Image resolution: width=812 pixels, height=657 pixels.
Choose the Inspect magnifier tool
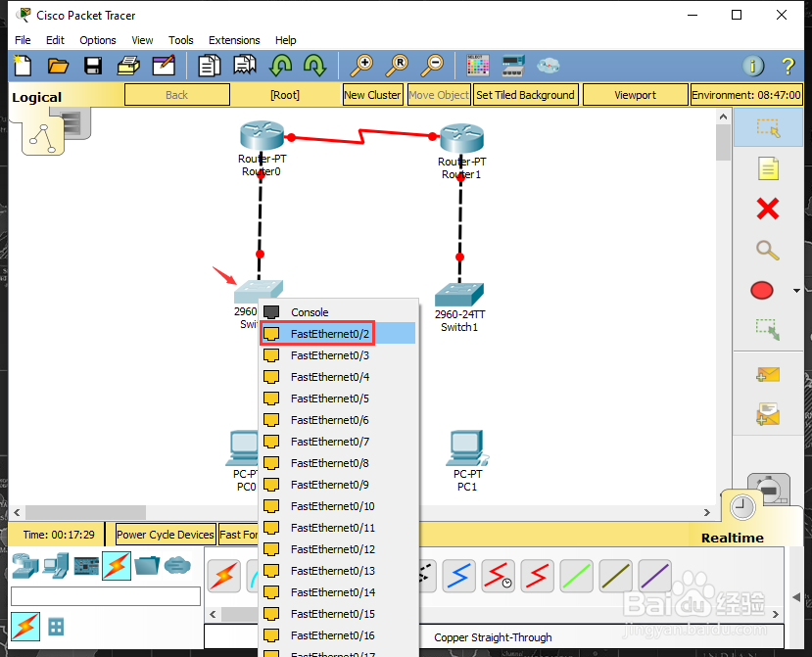[768, 251]
